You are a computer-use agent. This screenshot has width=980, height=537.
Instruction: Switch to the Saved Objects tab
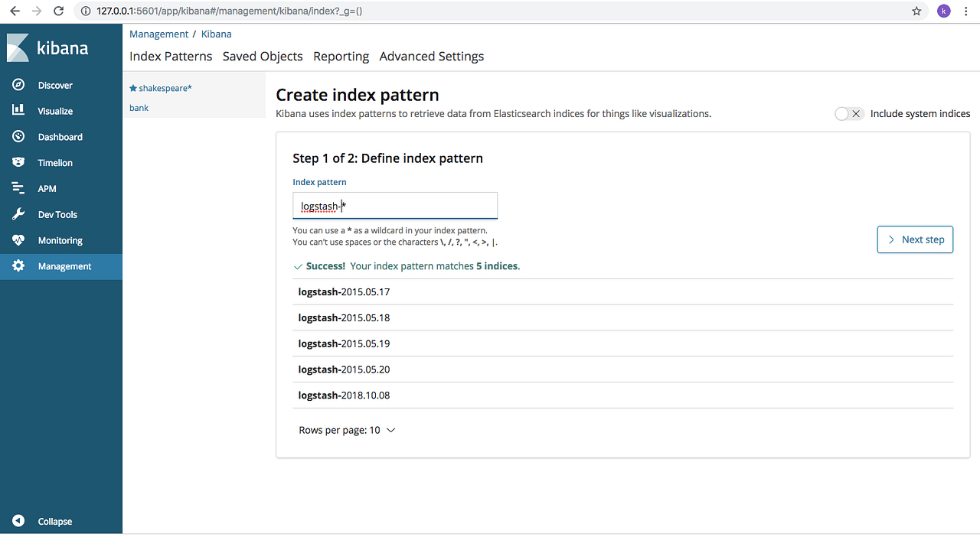point(263,56)
